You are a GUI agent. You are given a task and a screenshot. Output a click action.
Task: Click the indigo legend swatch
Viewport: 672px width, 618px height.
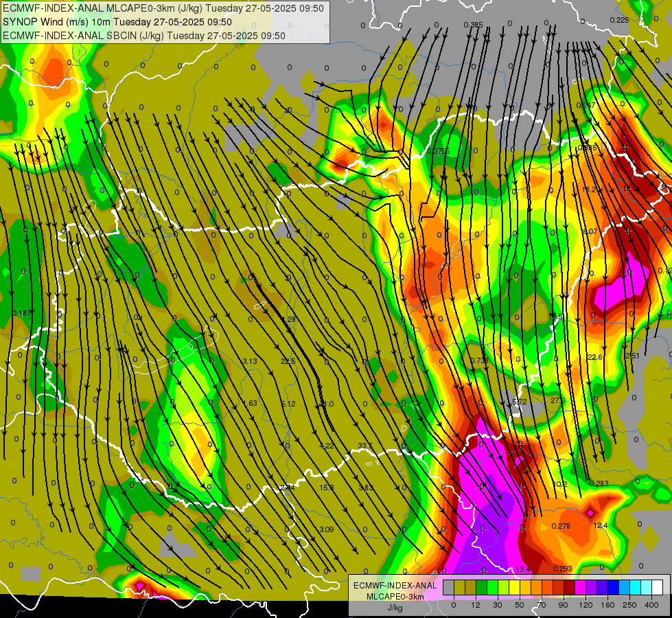point(603,587)
